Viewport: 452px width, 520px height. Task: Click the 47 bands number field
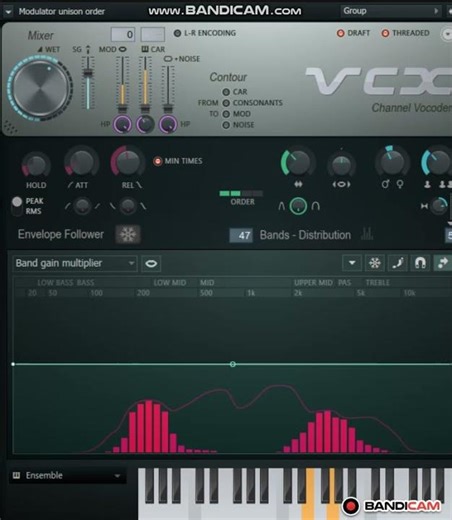point(241,236)
